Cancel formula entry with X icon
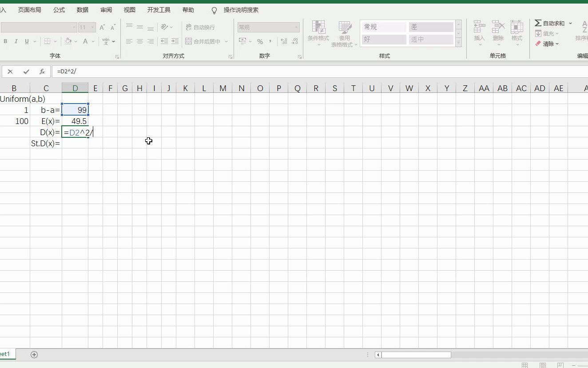 pos(10,72)
